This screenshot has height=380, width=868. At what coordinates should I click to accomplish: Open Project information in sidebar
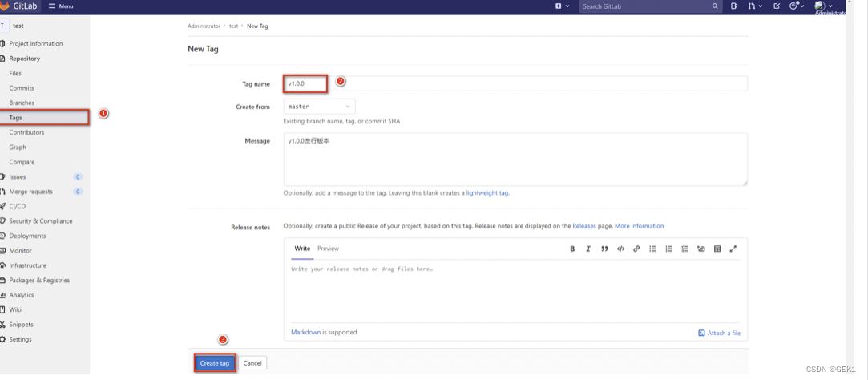coord(35,44)
